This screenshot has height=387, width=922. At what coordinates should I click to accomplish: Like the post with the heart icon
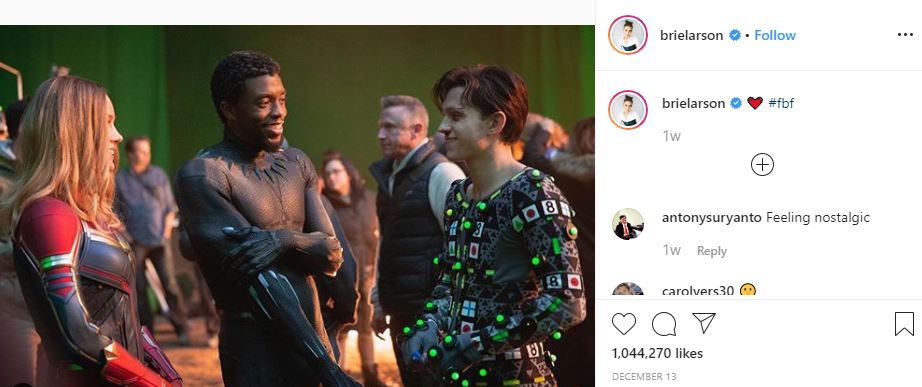tap(624, 323)
